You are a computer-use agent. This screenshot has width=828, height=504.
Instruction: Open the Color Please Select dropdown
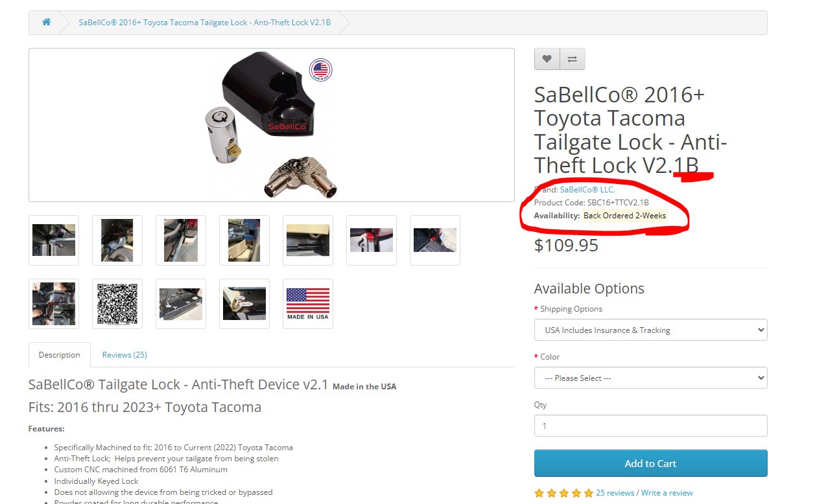coord(650,378)
